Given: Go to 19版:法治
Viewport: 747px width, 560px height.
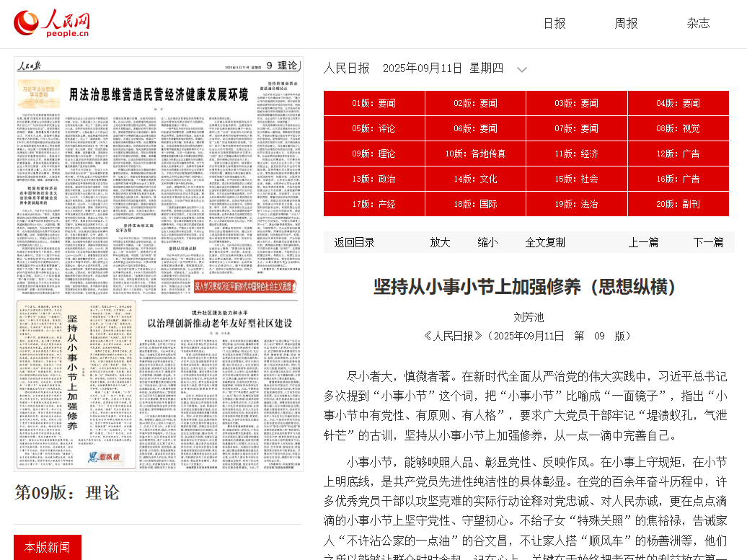Looking at the screenshot, I should coord(576,204).
